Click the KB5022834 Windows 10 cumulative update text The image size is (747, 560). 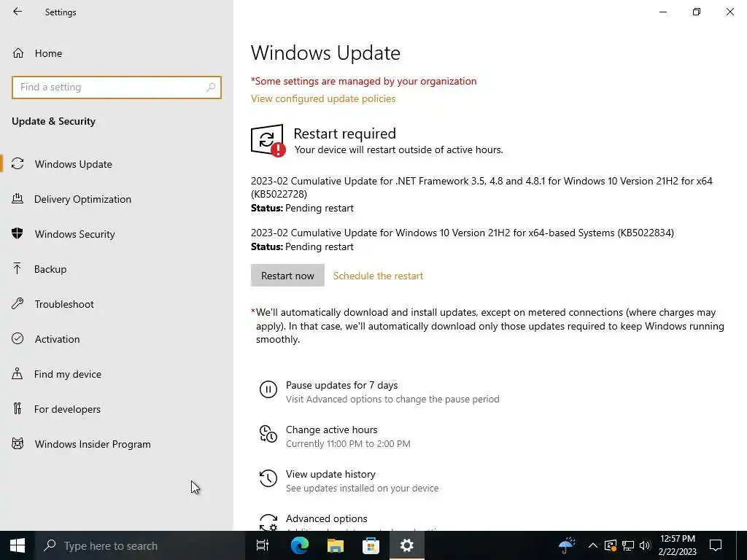coord(462,233)
